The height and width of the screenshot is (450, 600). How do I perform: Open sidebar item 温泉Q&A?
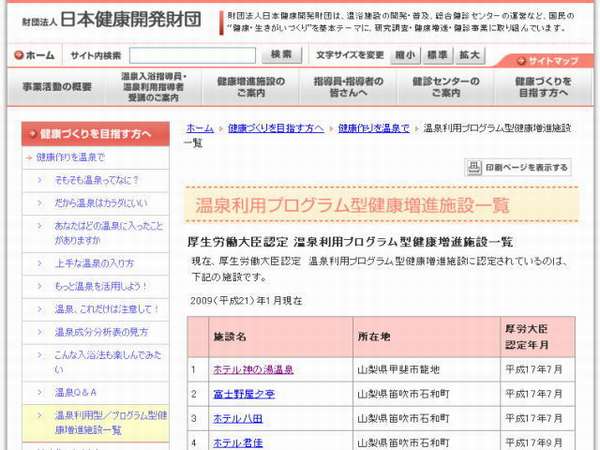(75, 392)
